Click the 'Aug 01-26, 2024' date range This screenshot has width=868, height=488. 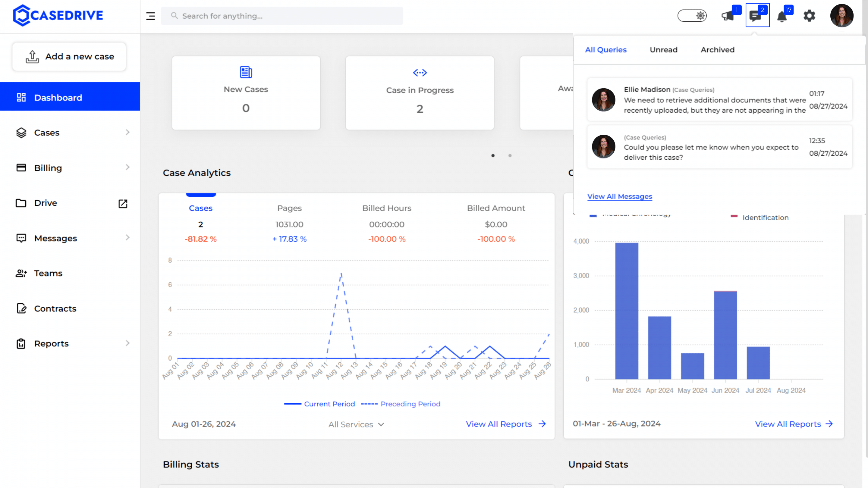(204, 424)
